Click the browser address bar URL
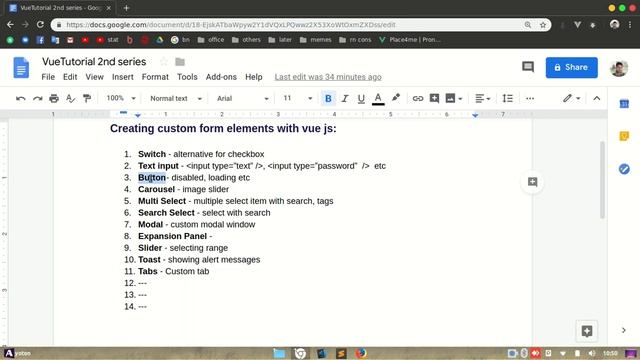 point(231,25)
